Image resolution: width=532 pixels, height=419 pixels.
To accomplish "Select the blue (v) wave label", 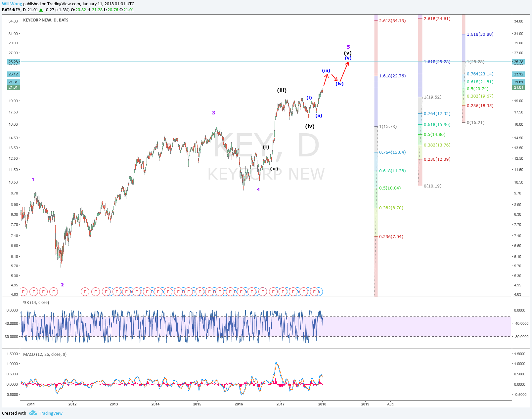I will coord(348,58).
